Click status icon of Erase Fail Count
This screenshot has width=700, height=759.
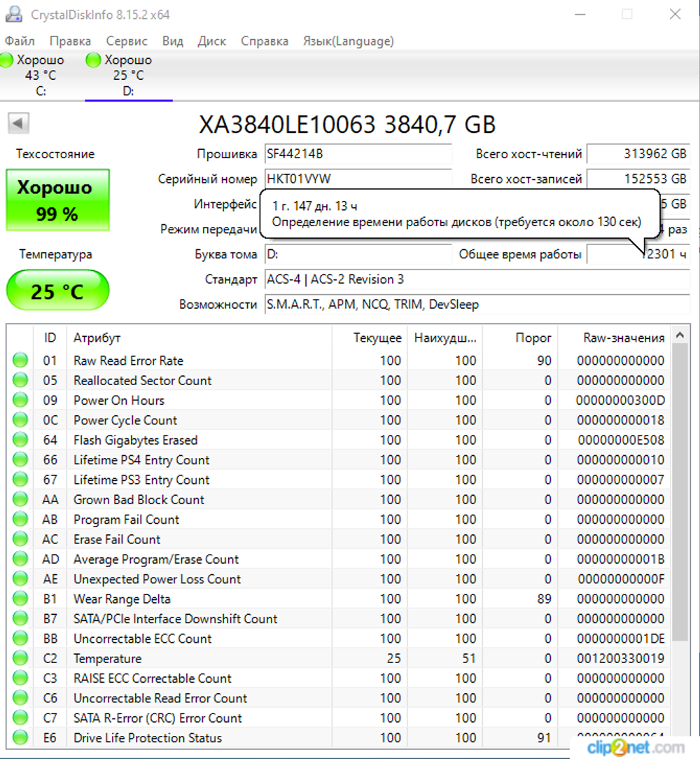pos(20,538)
